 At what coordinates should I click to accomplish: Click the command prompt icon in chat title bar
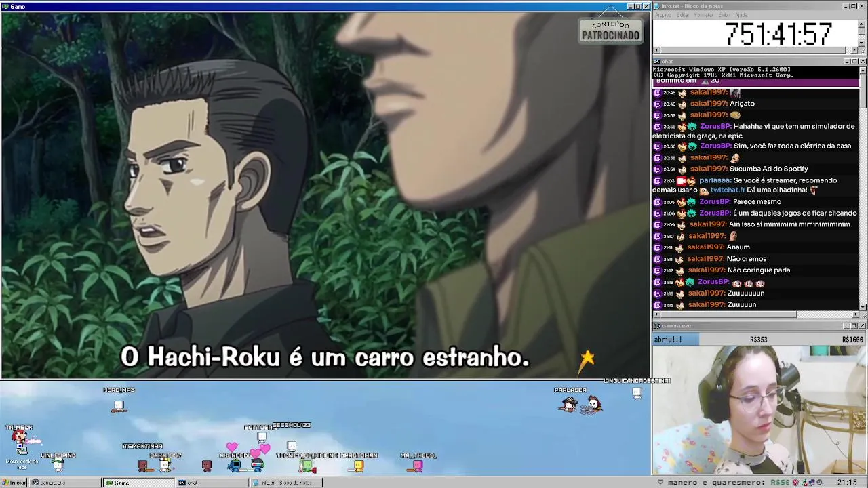pyautogui.click(x=656, y=62)
